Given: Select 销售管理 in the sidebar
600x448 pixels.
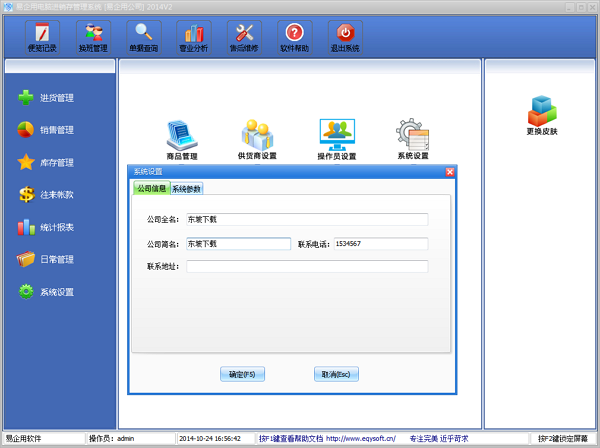Looking at the screenshot, I should [x=46, y=130].
